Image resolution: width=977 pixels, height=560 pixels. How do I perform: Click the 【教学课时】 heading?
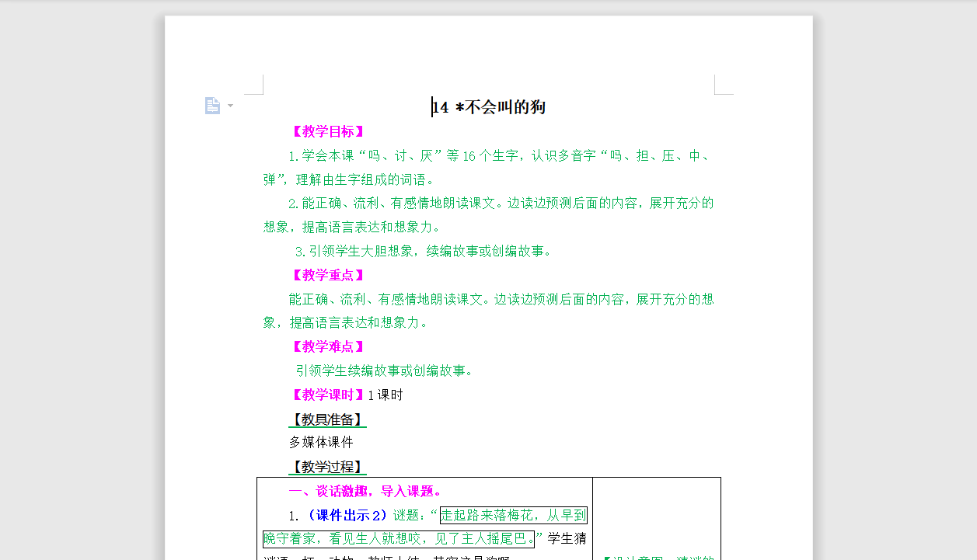click(327, 395)
